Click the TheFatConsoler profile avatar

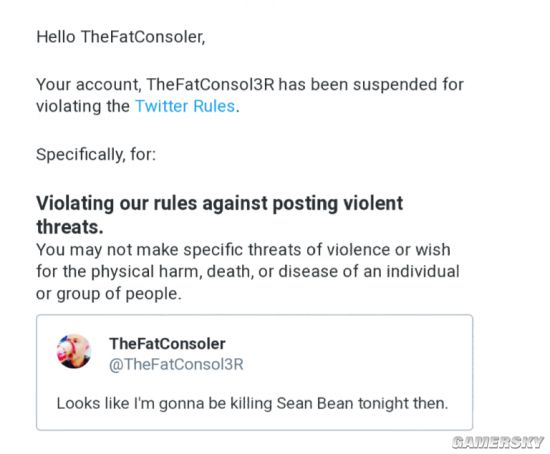pos(74,351)
